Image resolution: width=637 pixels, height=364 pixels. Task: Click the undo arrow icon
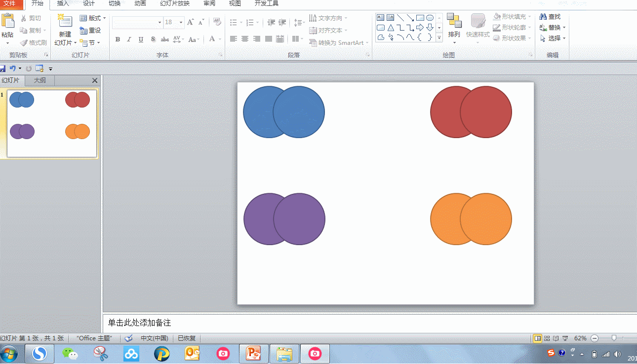[12, 69]
